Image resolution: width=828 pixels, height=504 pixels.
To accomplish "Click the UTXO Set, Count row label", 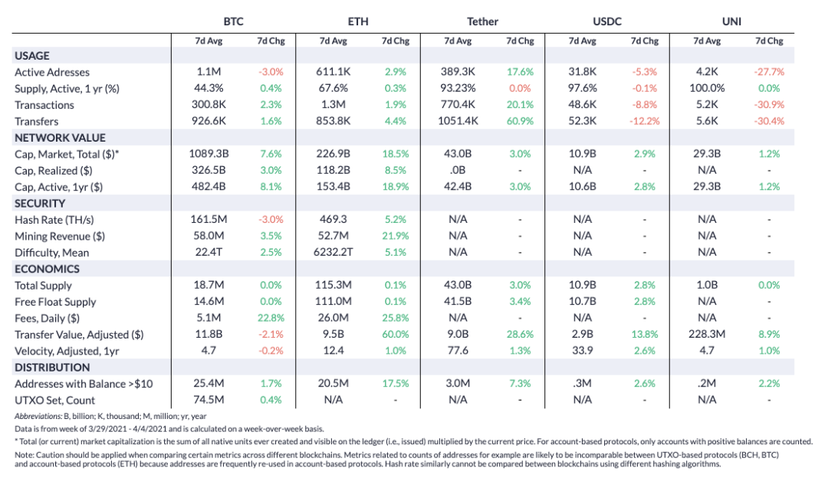I will click(56, 400).
